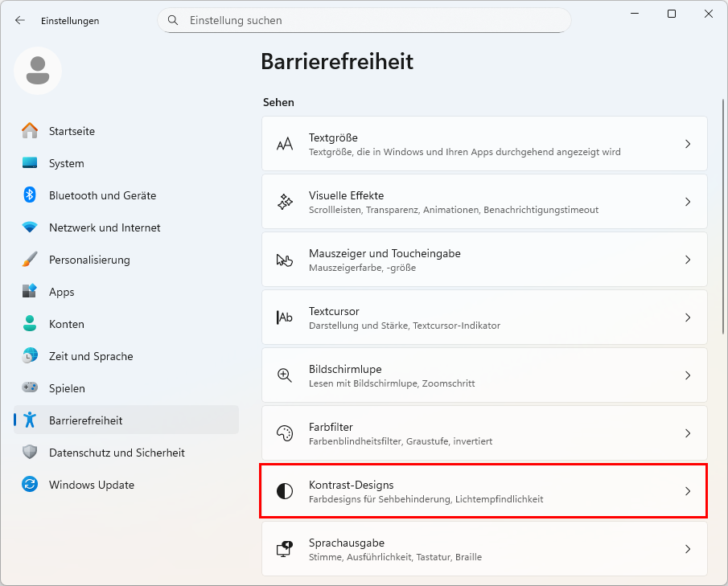
Task: Click the Bildschirmlupe magnifier plus icon
Action: coord(285,375)
